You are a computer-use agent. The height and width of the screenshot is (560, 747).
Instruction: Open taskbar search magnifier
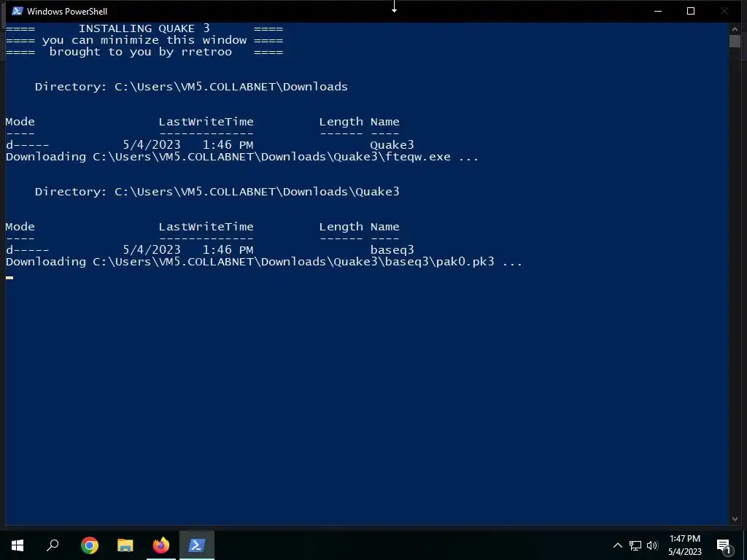(x=53, y=545)
